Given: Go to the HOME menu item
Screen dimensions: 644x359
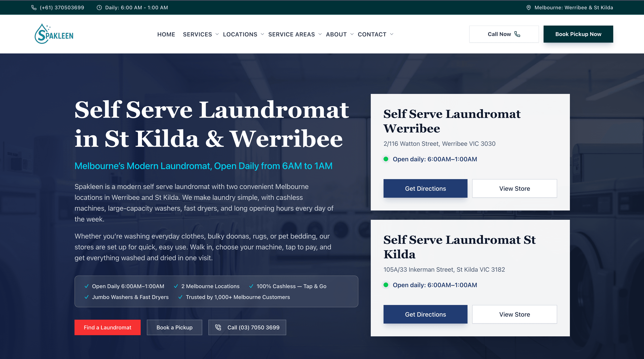Looking at the screenshot, I should tap(166, 34).
